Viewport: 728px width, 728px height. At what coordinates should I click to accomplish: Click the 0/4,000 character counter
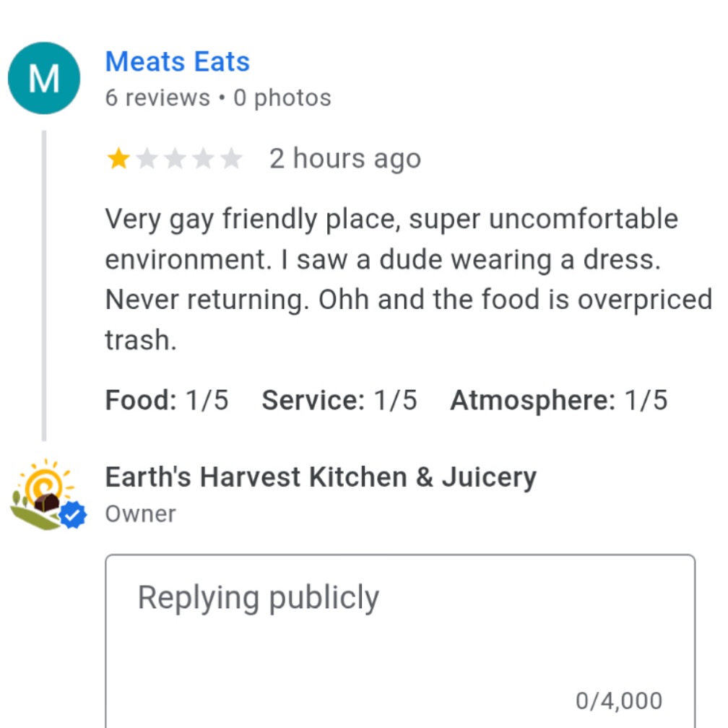pyautogui.click(x=618, y=701)
